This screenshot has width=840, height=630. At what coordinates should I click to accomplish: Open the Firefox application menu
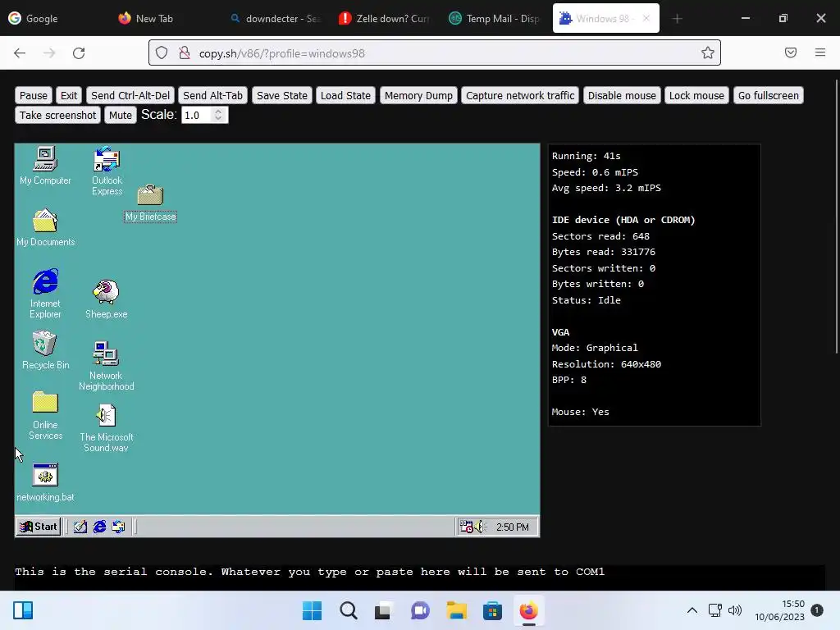click(x=819, y=52)
